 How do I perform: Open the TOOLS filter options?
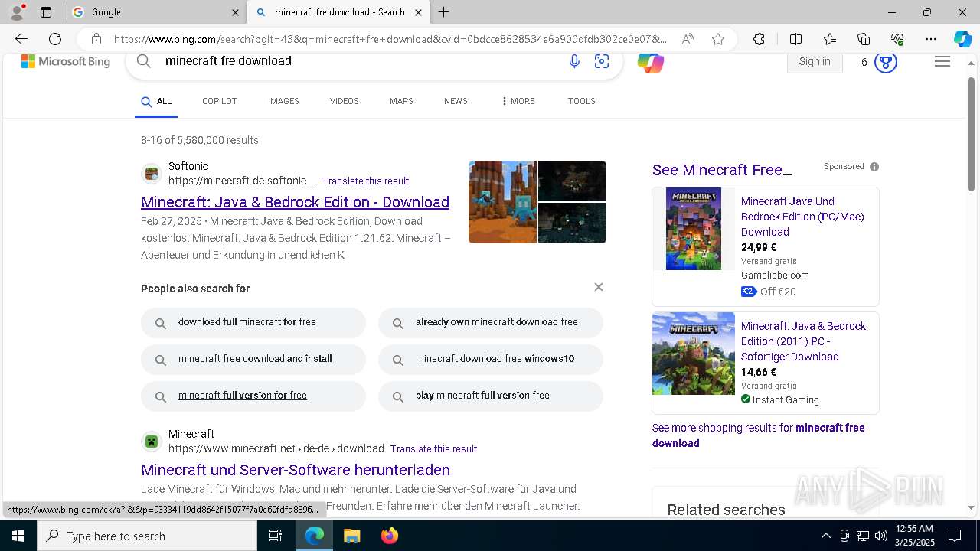tap(582, 101)
